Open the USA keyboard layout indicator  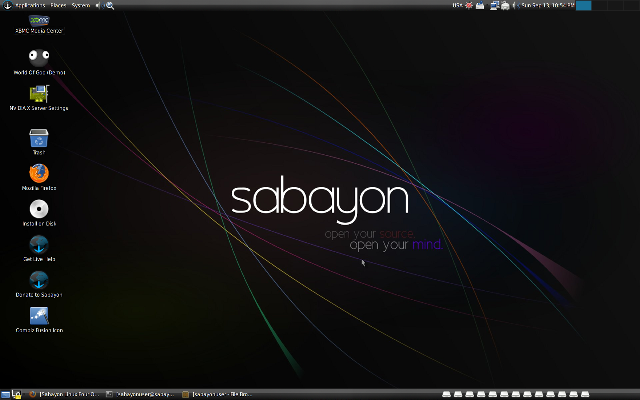pyautogui.click(x=457, y=5)
